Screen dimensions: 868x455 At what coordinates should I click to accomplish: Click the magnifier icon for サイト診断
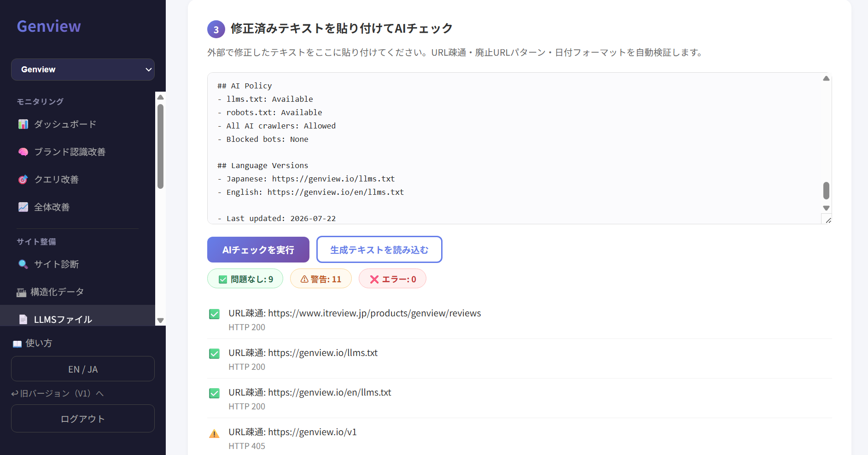click(23, 264)
